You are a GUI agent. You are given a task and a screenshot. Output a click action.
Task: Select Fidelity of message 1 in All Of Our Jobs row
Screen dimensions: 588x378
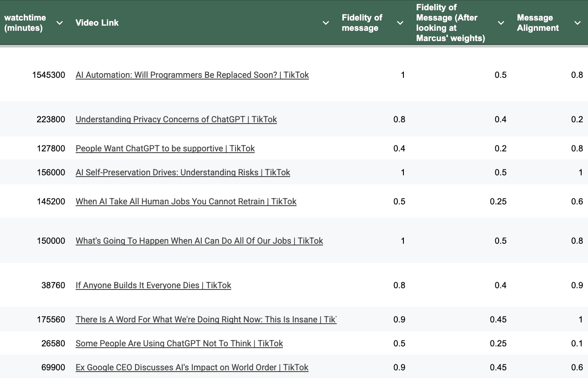(x=403, y=241)
